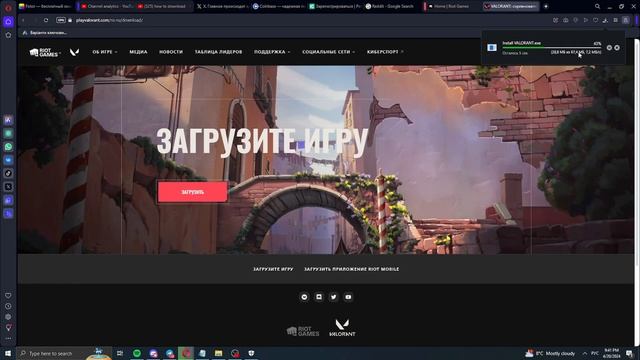The image size is (640, 360).
Task: Click the Type here to search box
Action: pyautogui.click(x=63, y=353)
